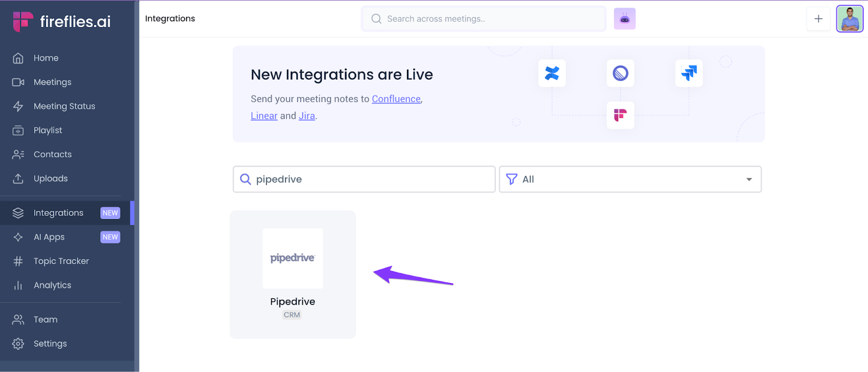Focus the Search across meetings box
Viewport: 868px width, 372px height.
pyautogui.click(x=483, y=19)
